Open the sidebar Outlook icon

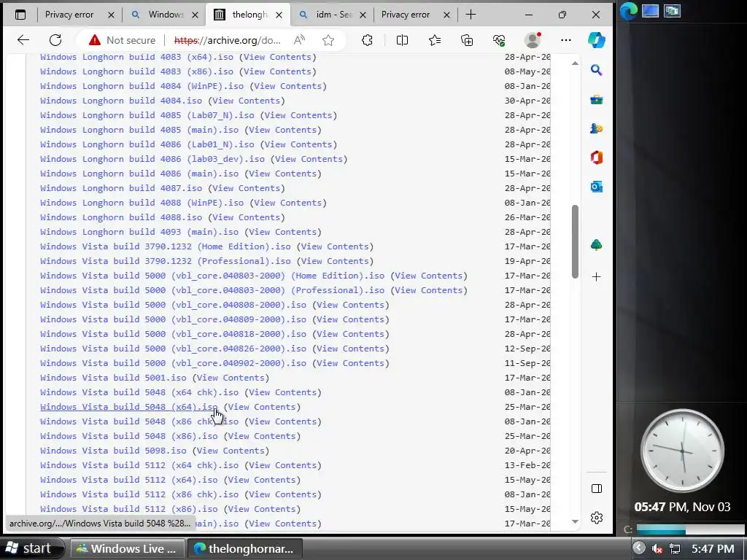(x=597, y=186)
